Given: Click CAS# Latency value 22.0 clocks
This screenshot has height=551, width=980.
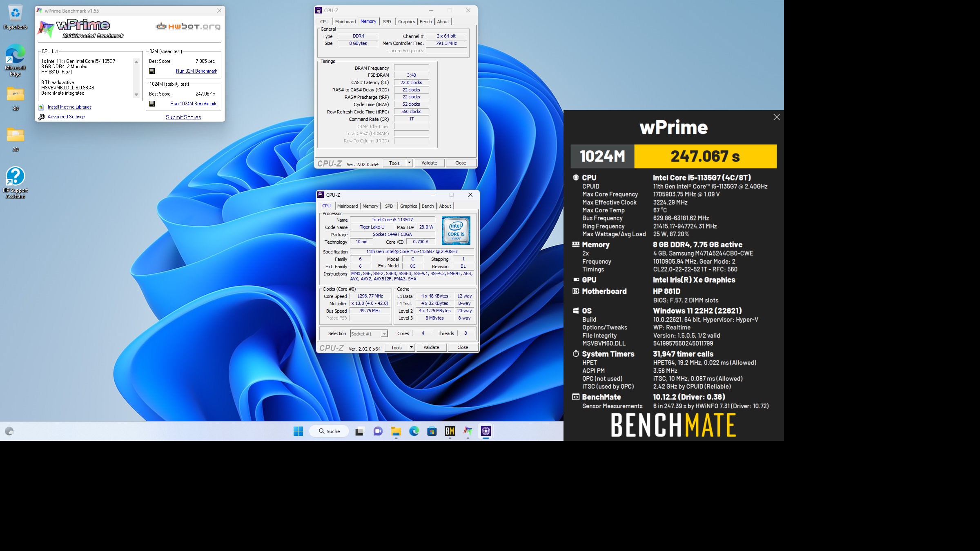Looking at the screenshot, I should tap(411, 82).
